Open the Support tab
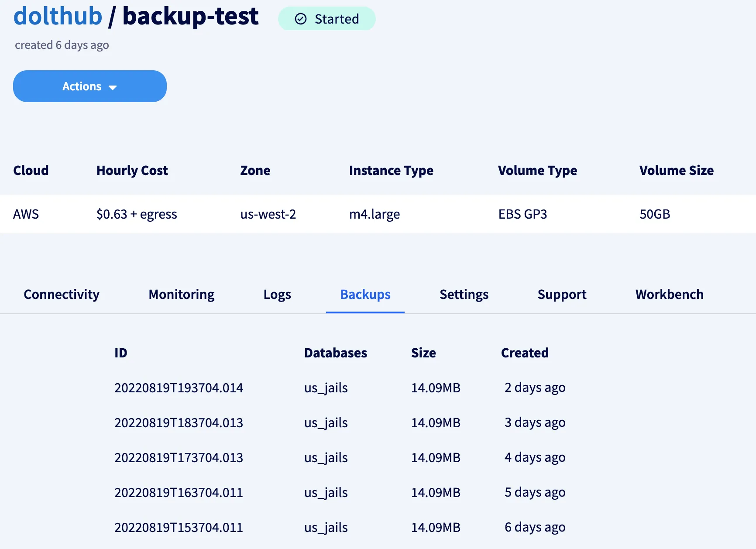This screenshot has height=549, width=756. [562, 294]
